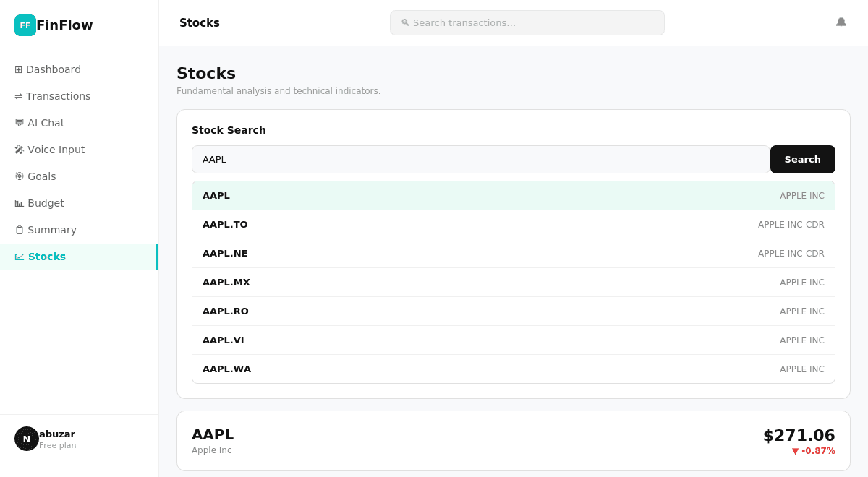
Task: Click the large AAPL ticker in quote card
Action: point(213,434)
